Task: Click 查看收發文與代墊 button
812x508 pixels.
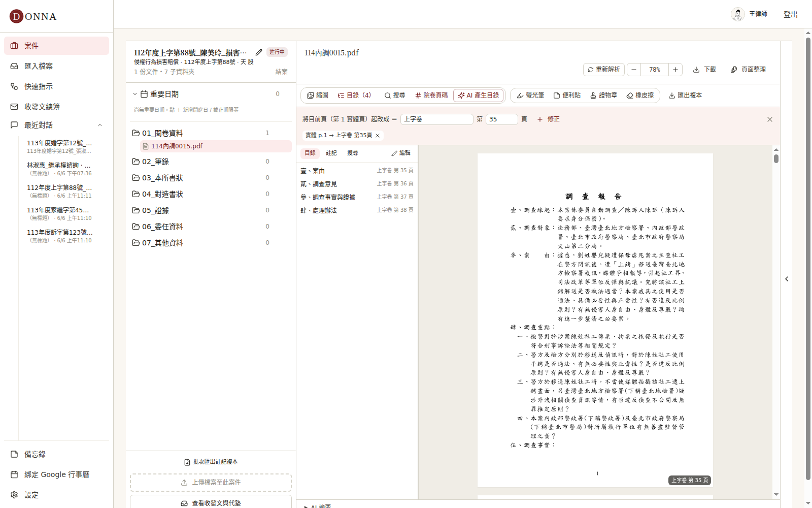Action: [x=211, y=502]
